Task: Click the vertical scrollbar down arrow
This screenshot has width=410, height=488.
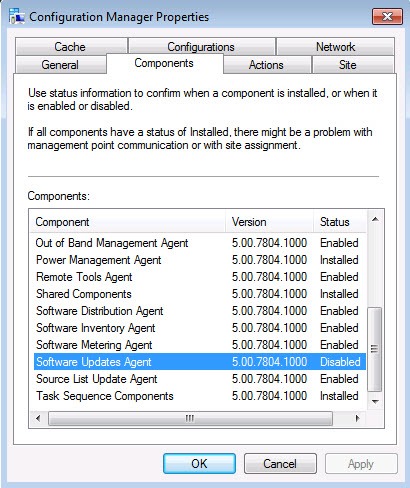Action: click(x=375, y=401)
